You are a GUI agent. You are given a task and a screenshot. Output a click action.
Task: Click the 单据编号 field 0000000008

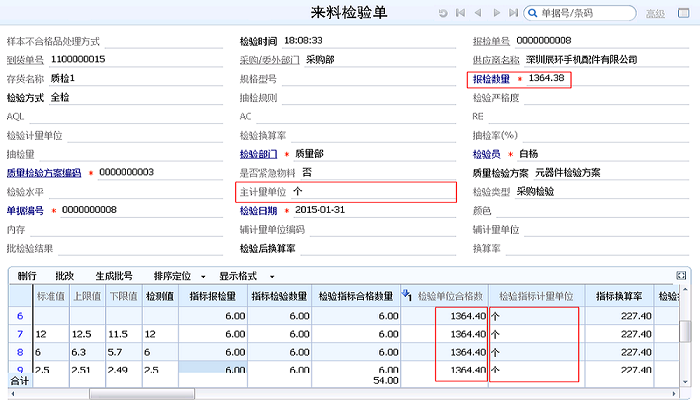[x=142, y=210]
